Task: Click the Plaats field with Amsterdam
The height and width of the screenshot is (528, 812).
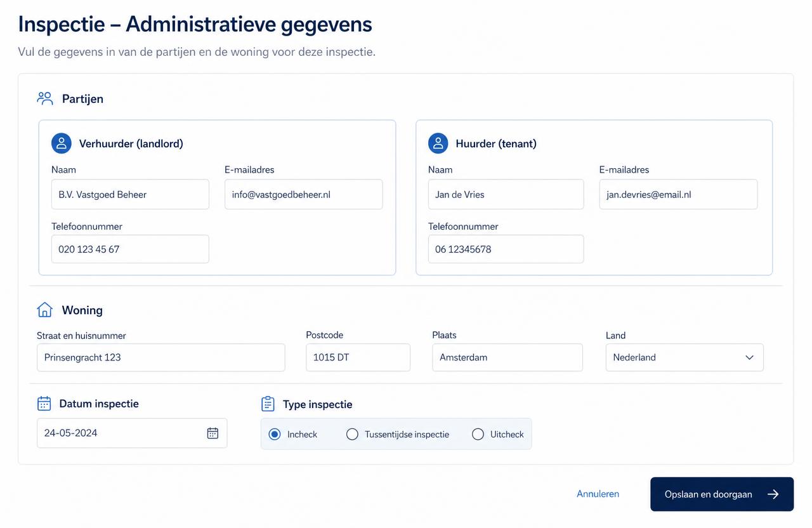Action: [507, 357]
